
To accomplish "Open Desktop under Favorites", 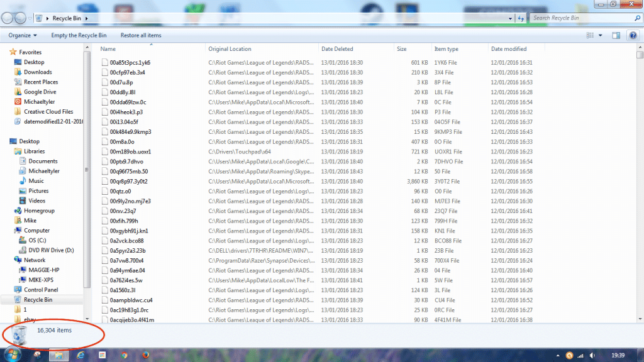I will tap(34, 62).
